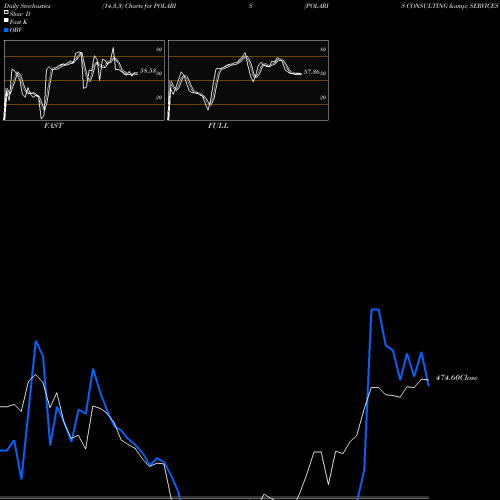Select the 'OBV' legend label

point(16,30)
